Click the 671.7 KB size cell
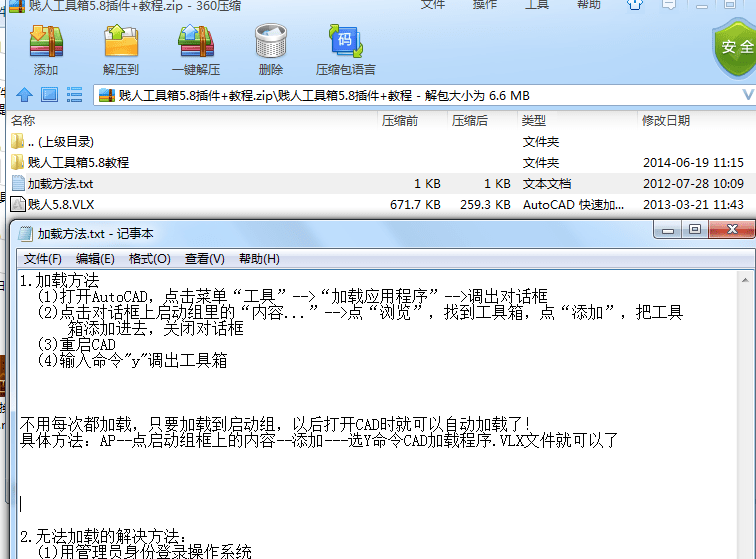The width and height of the screenshot is (756, 559). coord(415,205)
